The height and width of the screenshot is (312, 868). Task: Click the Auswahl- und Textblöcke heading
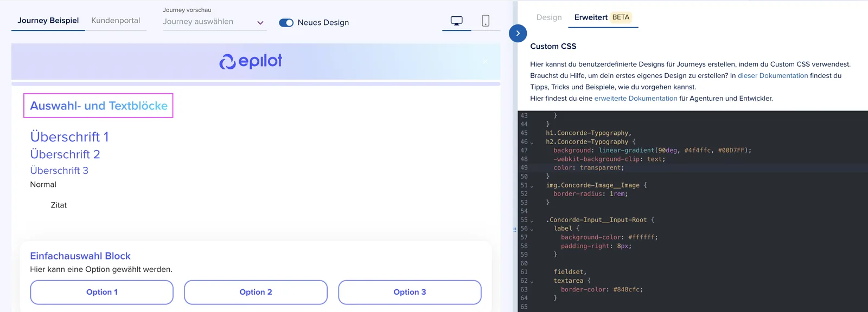coord(99,106)
